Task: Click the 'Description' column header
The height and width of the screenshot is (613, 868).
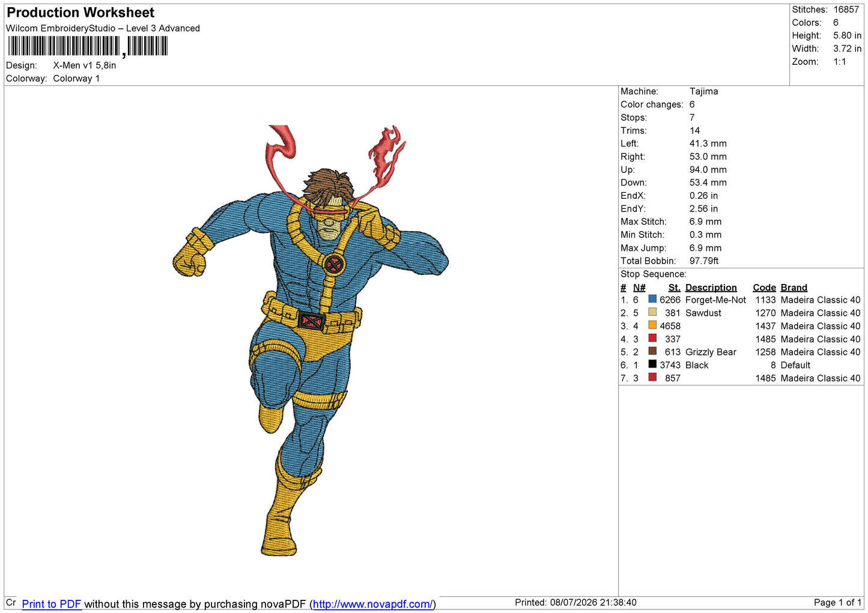Action: [x=711, y=288]
